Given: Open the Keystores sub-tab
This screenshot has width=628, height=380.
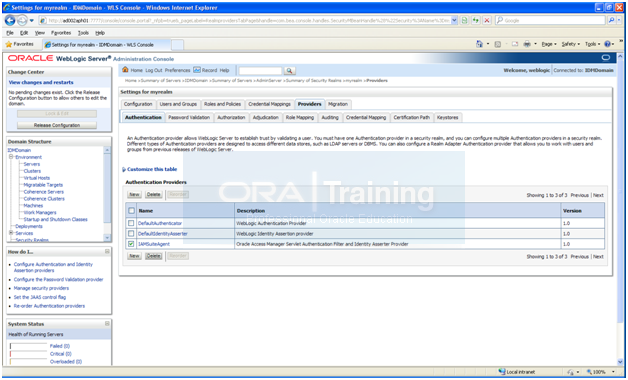Looking at the screenshot, I should pos(447,117).
